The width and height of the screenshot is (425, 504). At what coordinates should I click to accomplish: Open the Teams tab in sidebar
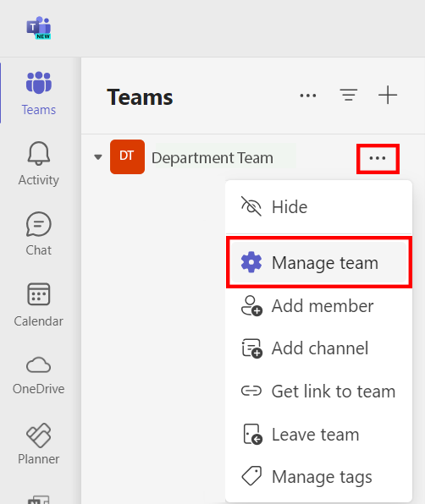pyautogui.click(x=39, y=93)
